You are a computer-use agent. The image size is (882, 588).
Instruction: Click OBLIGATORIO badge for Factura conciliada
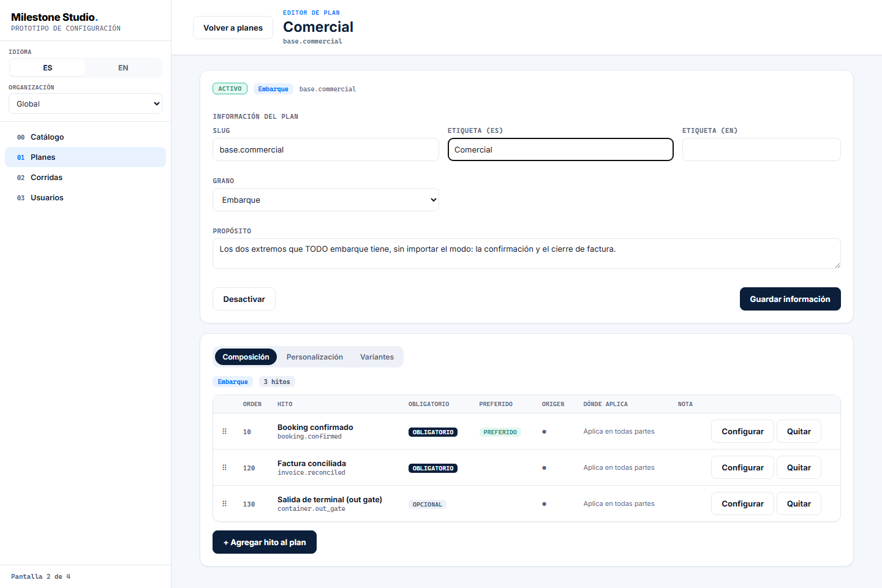(433, 468)
